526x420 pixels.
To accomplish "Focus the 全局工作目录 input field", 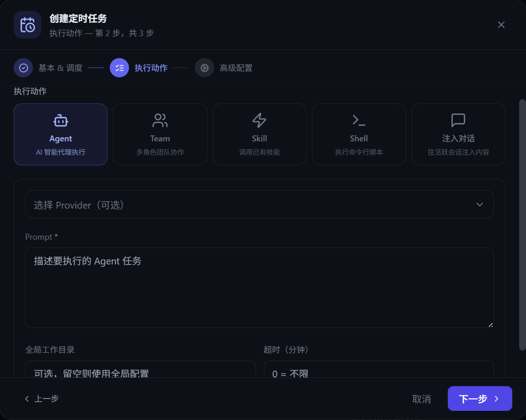I will (x=140, y=369).
